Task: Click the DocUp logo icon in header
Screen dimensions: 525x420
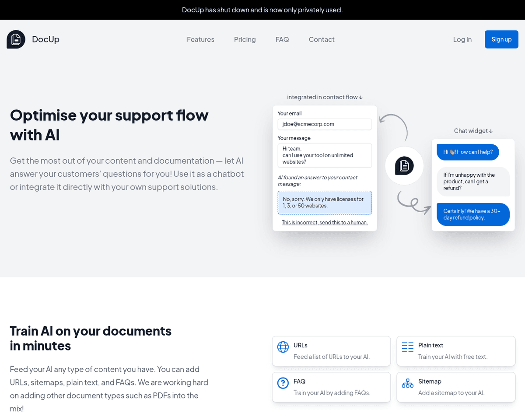Action: click(x=16, y=39)
